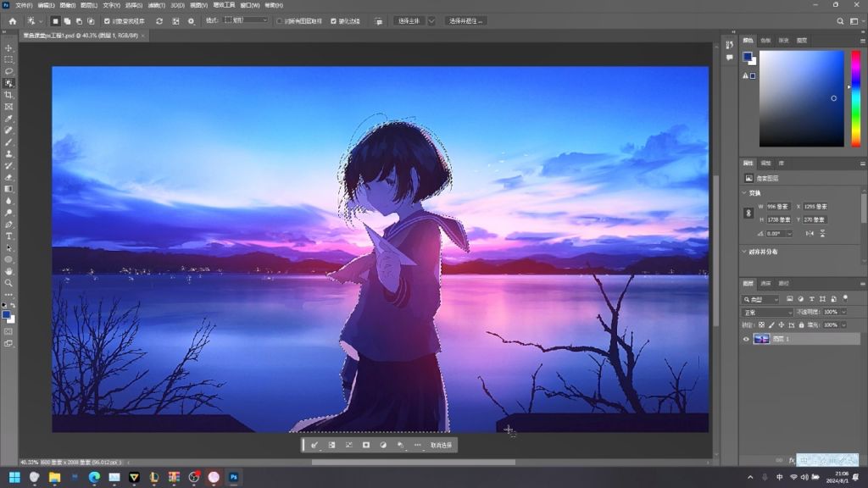
Task: Open the Filter menu
Action: [x=154, y=5]
